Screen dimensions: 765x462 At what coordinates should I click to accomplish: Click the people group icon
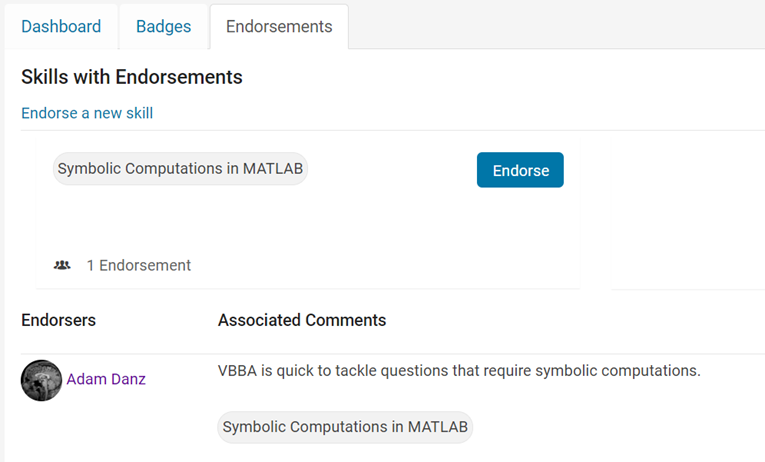(62, 265)
